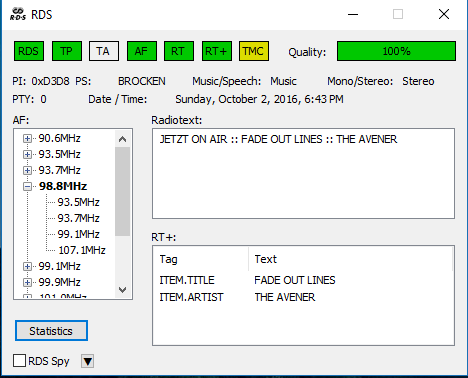This screenshot has height=378, width=468.
Task: Open the dropdown arrow beside RDS Spy
Action: [88, 361]
